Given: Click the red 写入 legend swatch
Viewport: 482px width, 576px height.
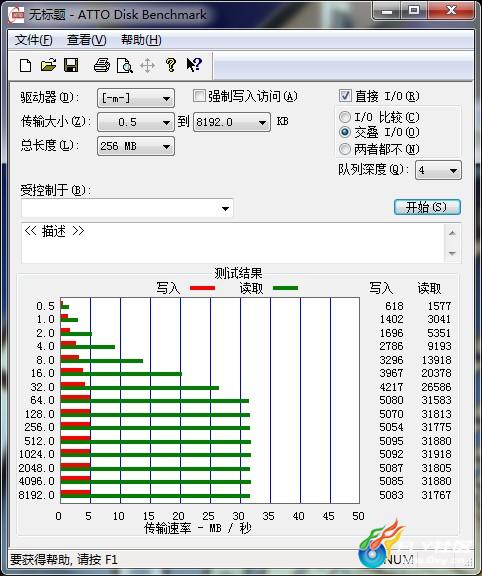Looking at the screenshot, I should coord(202,288).
